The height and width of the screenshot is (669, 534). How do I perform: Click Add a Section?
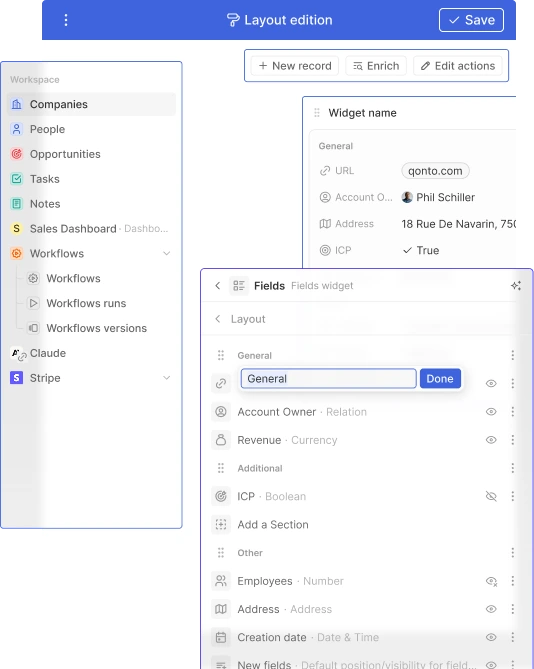[273, 524]
